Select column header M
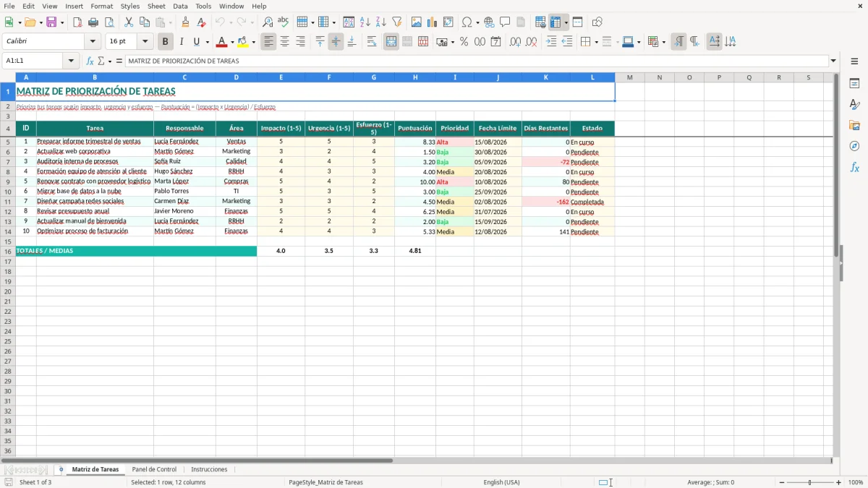Viewport: 868px width, 488px height. click(x=629, y=77)
